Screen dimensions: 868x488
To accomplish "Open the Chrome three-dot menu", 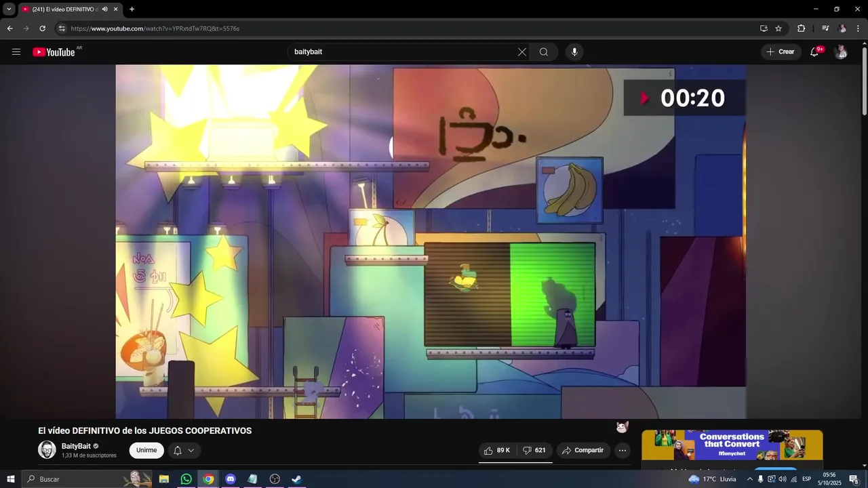I will coord(858,28).
